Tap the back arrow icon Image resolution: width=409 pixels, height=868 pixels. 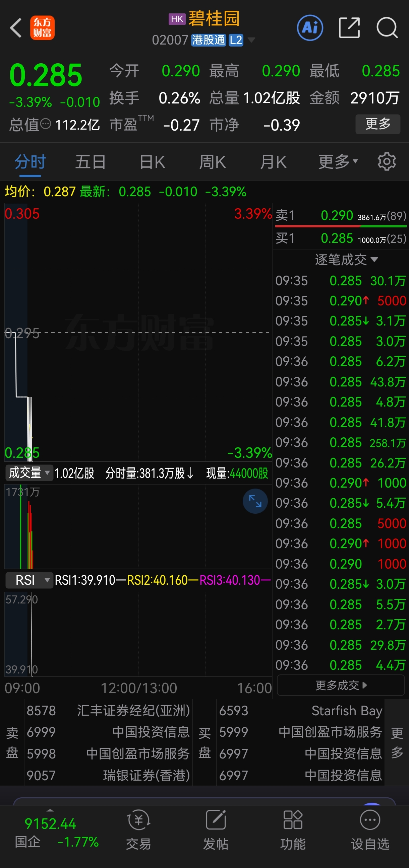[16, 28]
